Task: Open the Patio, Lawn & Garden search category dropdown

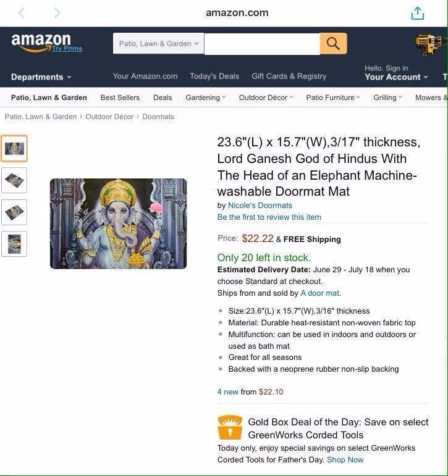Action: 158,43
